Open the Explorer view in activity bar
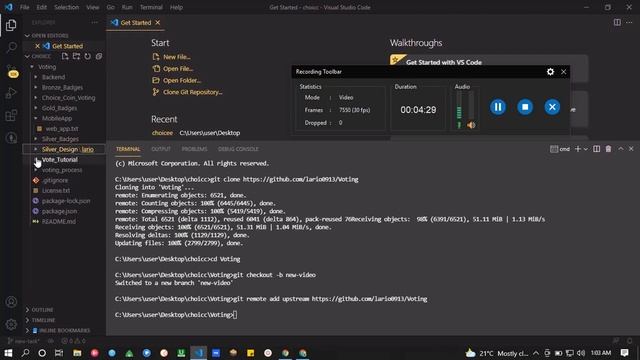Image resolution: width=640 pixels, height=360 pixels. click(x=11, y=25)
